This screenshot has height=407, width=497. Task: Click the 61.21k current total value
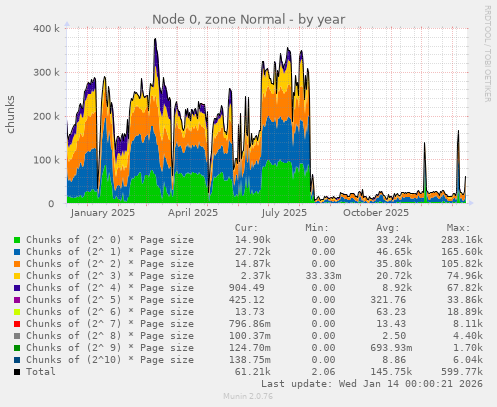[x=253, y=372]
